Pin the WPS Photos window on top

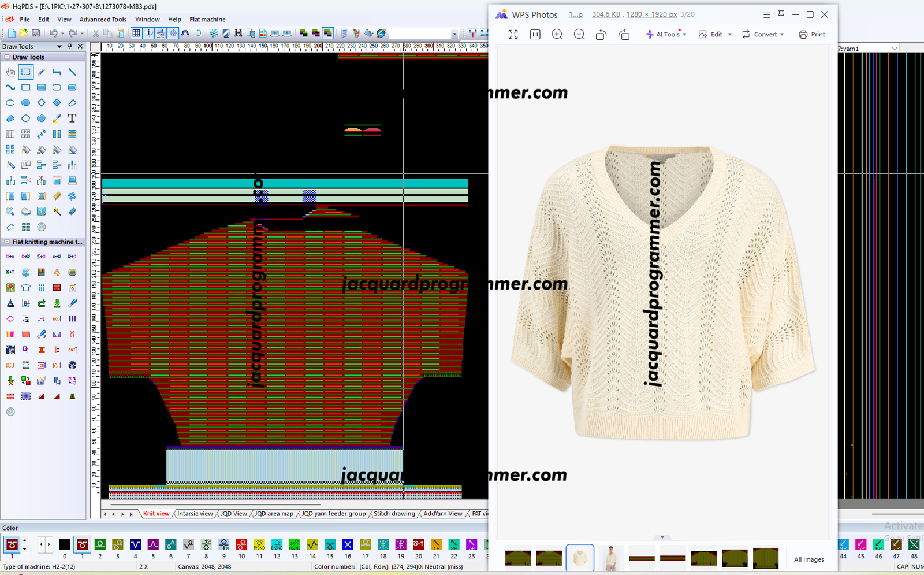coord(781,14)
